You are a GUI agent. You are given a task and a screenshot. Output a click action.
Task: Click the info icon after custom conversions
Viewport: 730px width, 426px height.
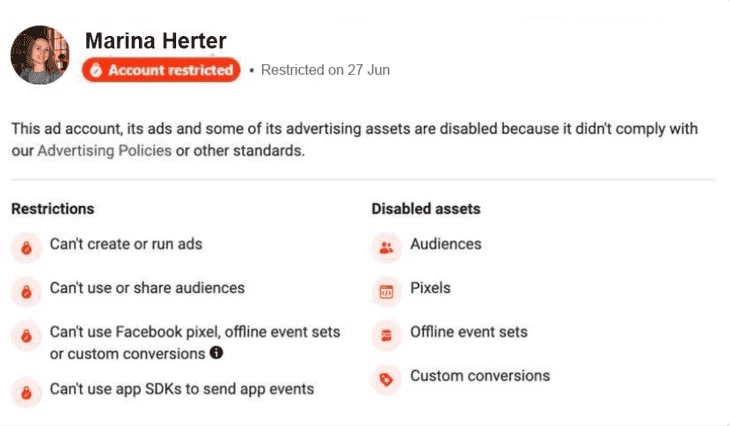point(216,352)
